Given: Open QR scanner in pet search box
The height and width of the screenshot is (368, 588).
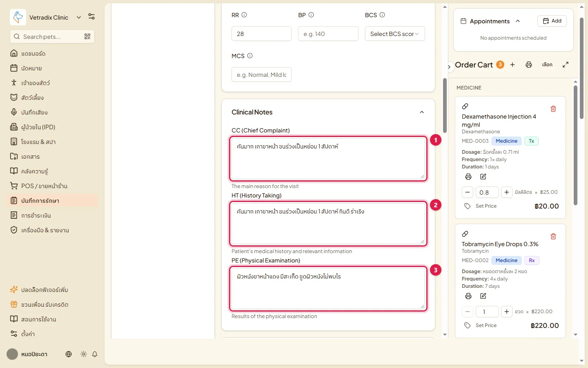Looking at the screenshot, I should [87, 36].
